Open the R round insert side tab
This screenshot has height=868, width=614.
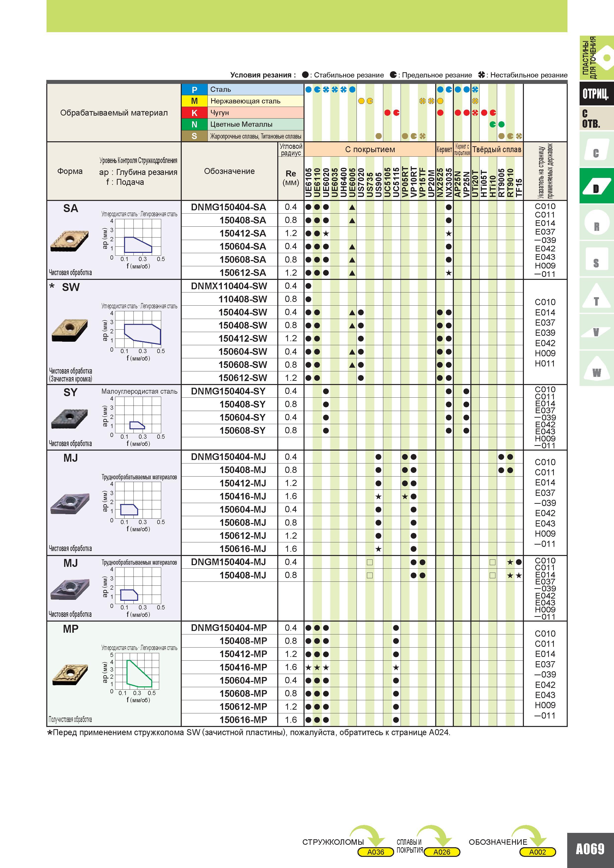tap(596, 223)
